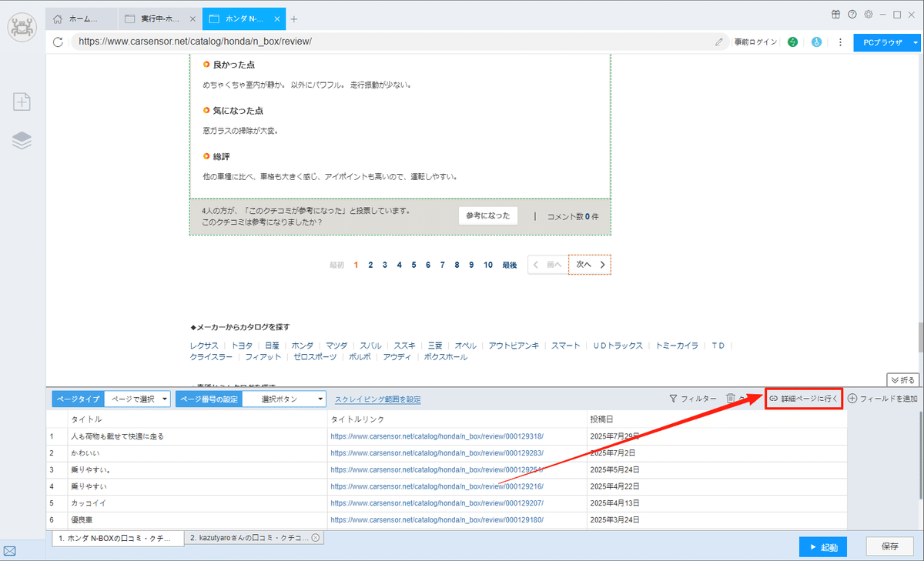Select bottom tab 1 ホンダ N-BOXの口コミ
Image resolution: width=924 pixels, height=561 pixels.
coord(118,538)
